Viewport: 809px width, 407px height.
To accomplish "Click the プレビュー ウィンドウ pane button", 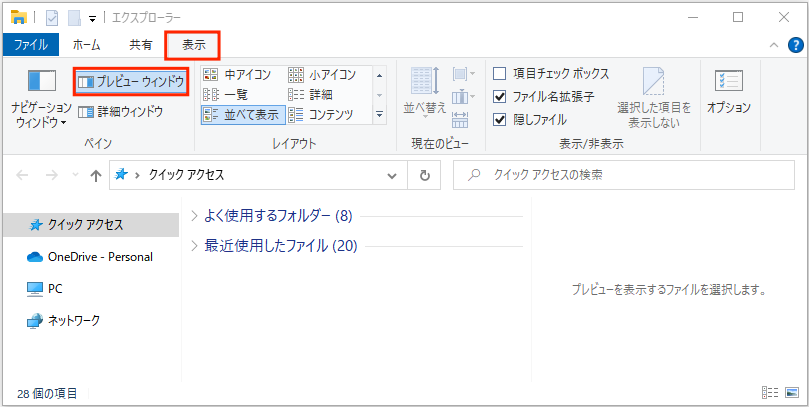I will coord(131,81).
